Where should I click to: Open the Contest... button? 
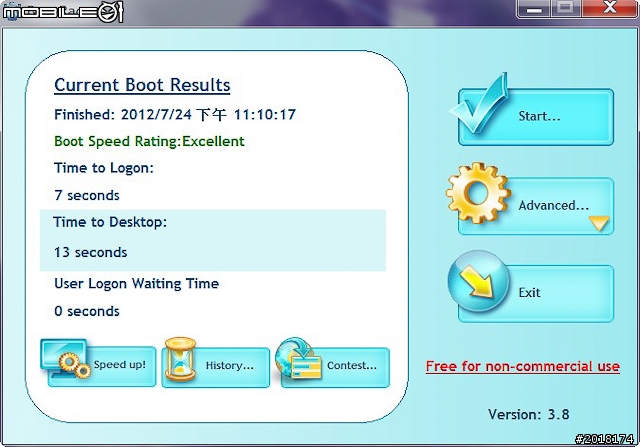click(335, 367)
